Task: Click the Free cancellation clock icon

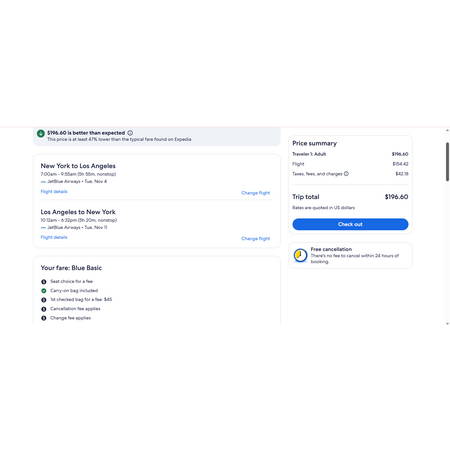Action: (x=300, y=255)
